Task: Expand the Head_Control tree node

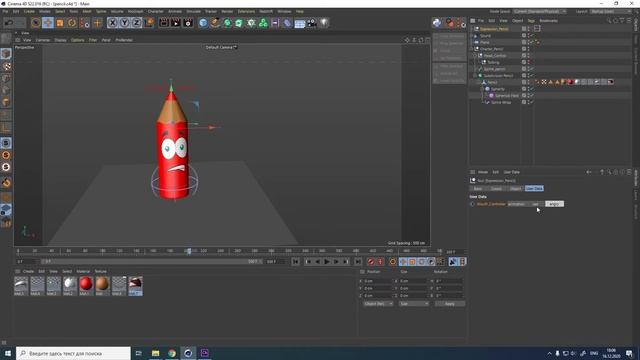Action: coord(475,56)
